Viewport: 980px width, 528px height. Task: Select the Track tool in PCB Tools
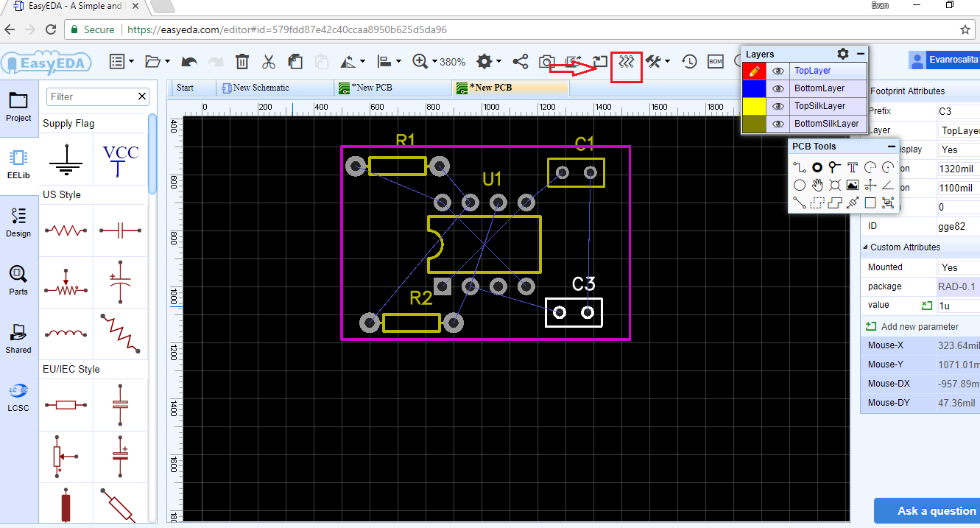click(800, 167)
